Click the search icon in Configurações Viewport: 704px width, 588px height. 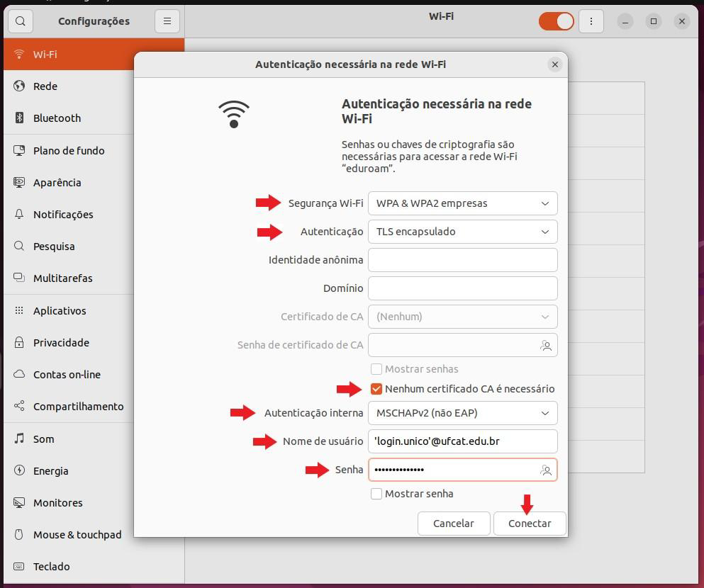click(x=20, y=21)
